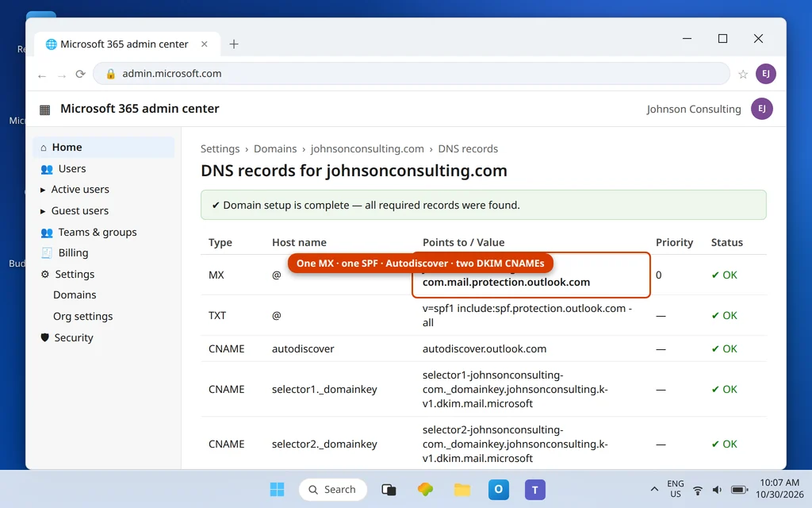Open Teams from the taskbar
Image resolution: width=812 pixels, height=508 pixels.
(535, 489)
